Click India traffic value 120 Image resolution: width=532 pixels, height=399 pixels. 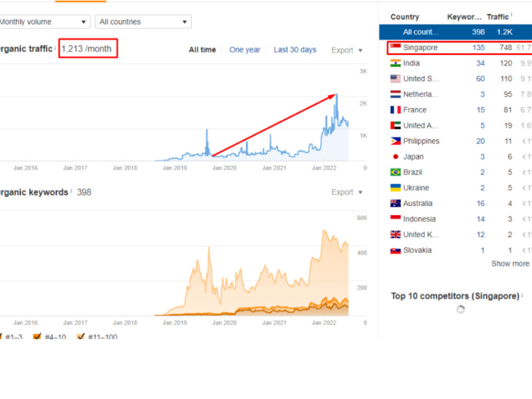[x=506, y=63]
